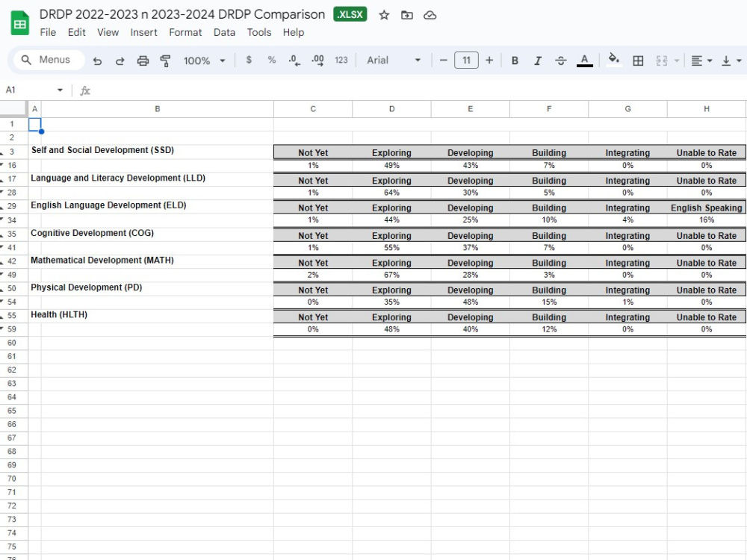Open the View menu
The height and width of the screenshot is (560, 747).
pos(108,32)
